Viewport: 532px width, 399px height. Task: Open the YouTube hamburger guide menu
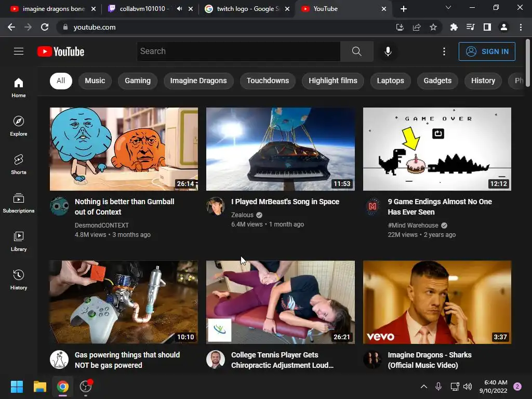[19, 51]
